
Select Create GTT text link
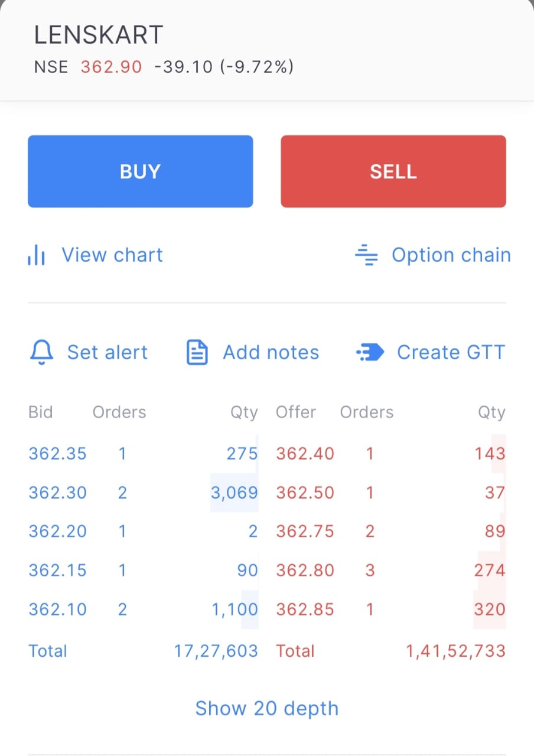coord(451,353)
